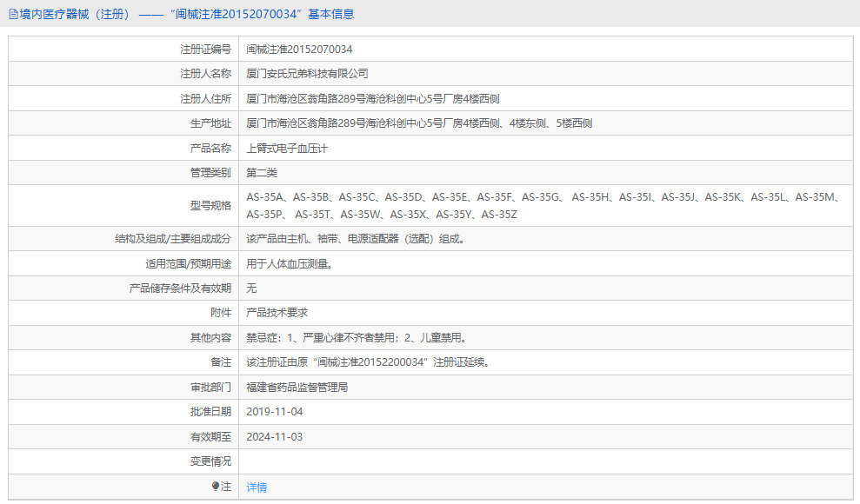Select intended use text 用于人体血压测量

(290, 264)
